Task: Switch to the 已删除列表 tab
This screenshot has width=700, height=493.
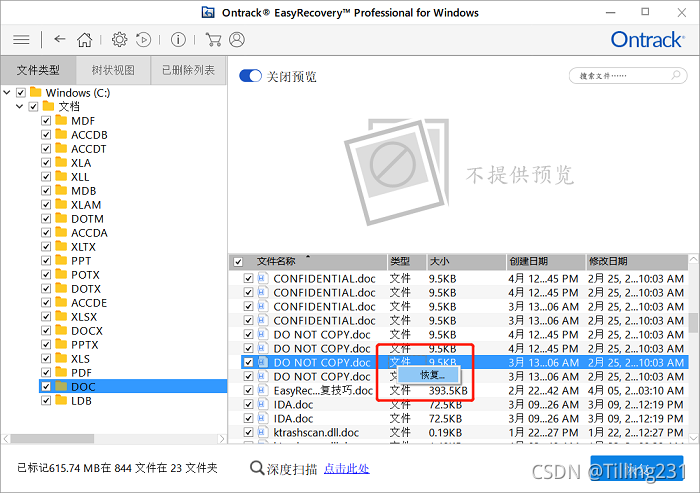Action: [188, 70]
